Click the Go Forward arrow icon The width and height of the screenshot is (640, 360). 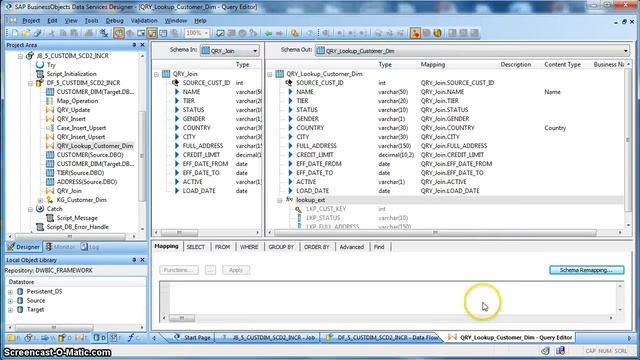tap(280, 33)
